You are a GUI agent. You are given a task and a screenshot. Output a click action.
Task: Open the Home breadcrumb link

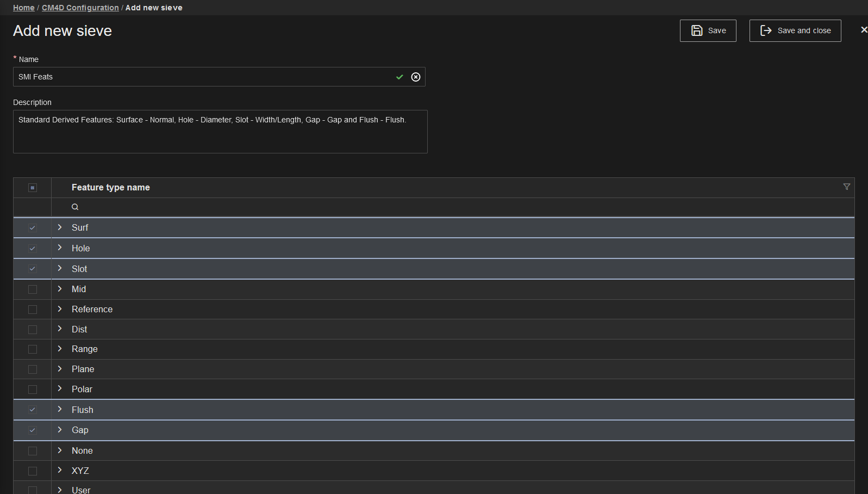[x=23, y=8]
